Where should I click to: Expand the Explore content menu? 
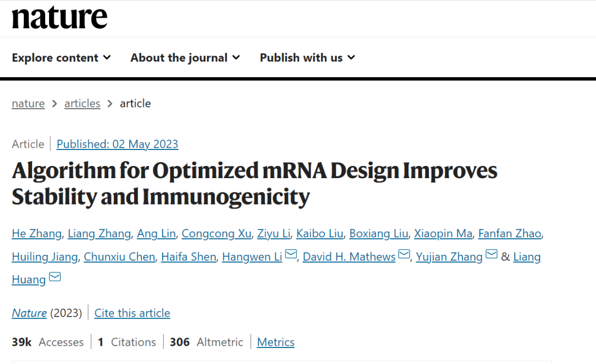click(x=61, y=58)
